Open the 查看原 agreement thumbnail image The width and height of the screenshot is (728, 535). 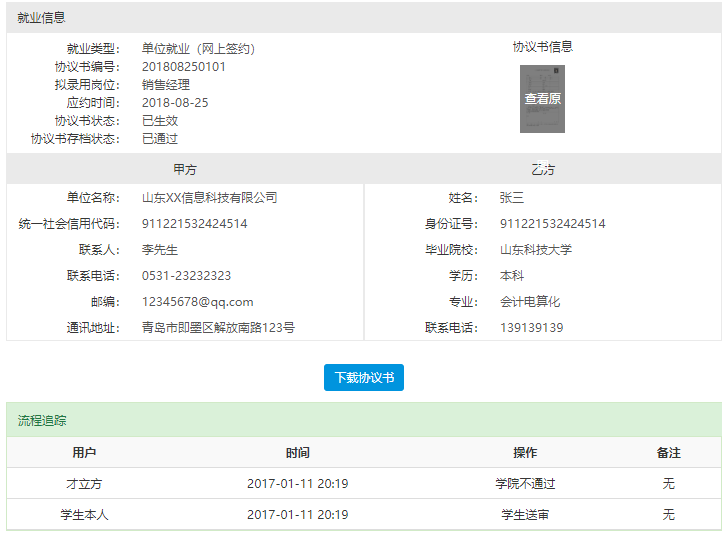click(x=542, y=99)
